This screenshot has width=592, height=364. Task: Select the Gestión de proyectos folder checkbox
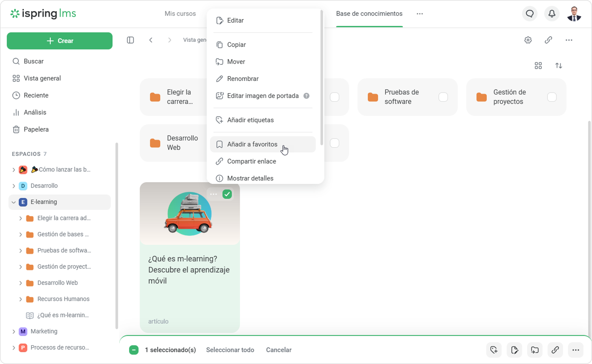(552, 97)
